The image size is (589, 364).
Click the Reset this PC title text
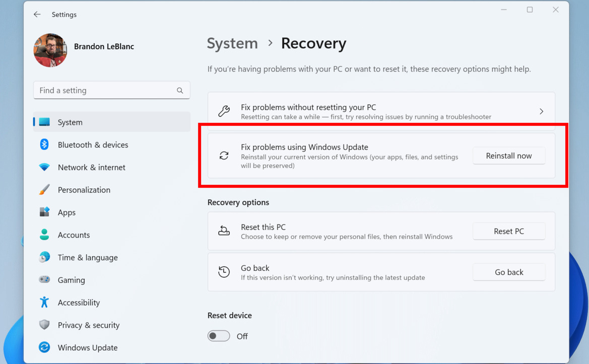click(264, 227)
